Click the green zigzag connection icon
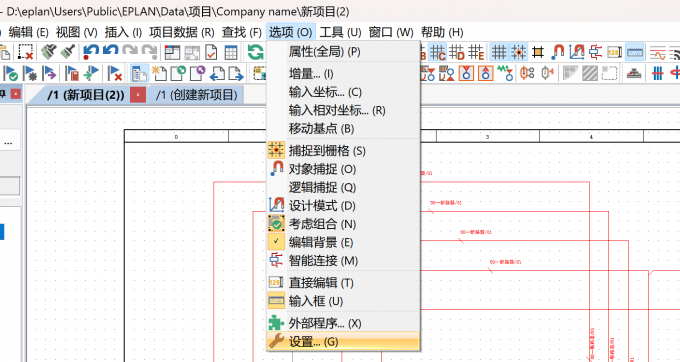The height and width of the screenshot is (362, 680). tap(505, 73)
